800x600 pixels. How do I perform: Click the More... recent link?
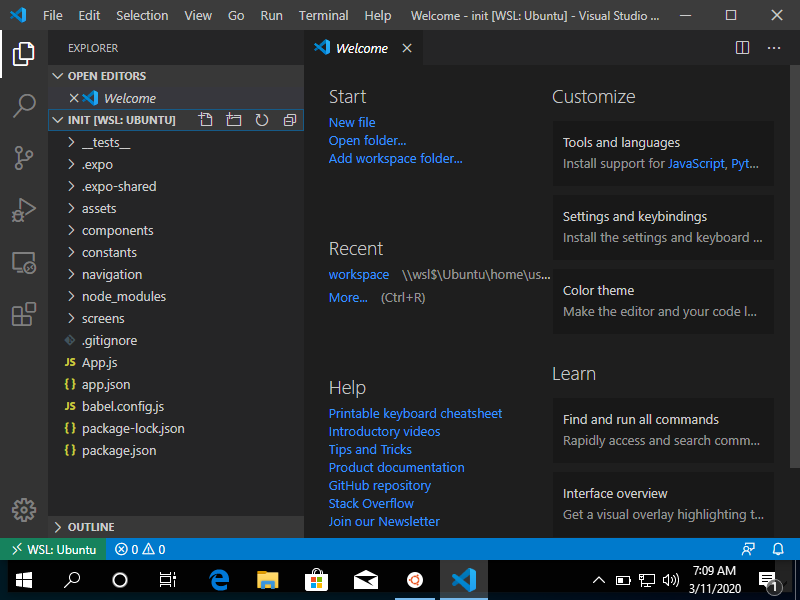click(348, 297)
